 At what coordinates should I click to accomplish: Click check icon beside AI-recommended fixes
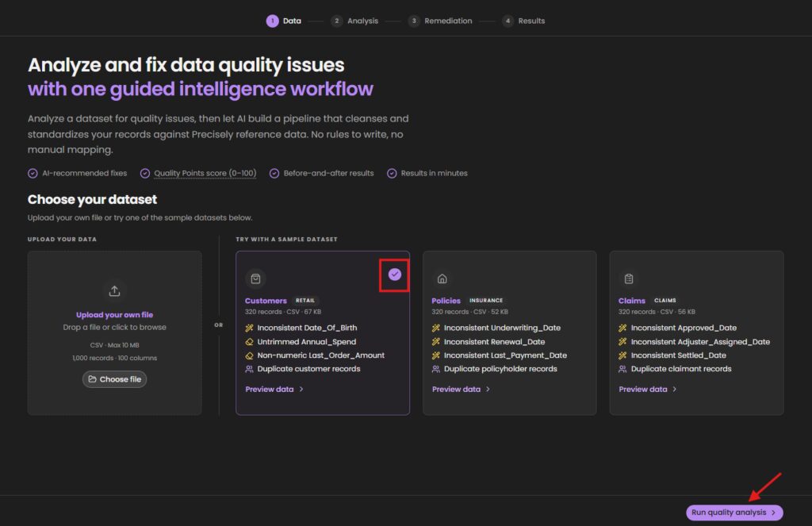[33, 174]
